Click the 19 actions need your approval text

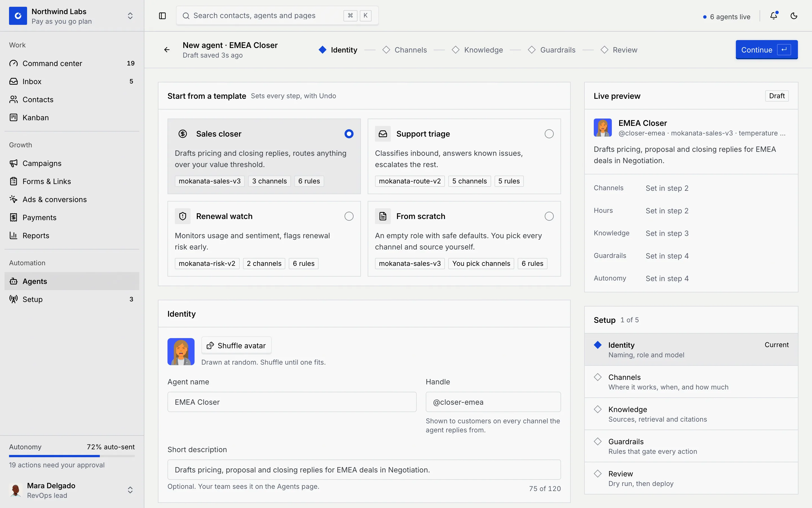coord(57,465)
